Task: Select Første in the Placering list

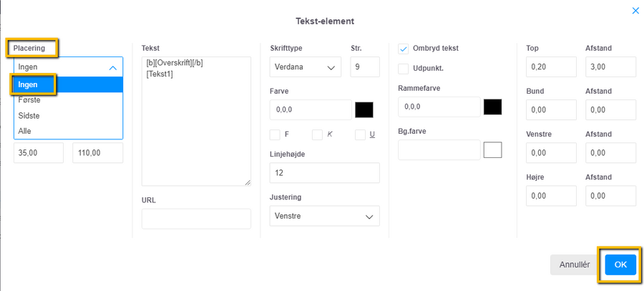Action: [30, 100]
